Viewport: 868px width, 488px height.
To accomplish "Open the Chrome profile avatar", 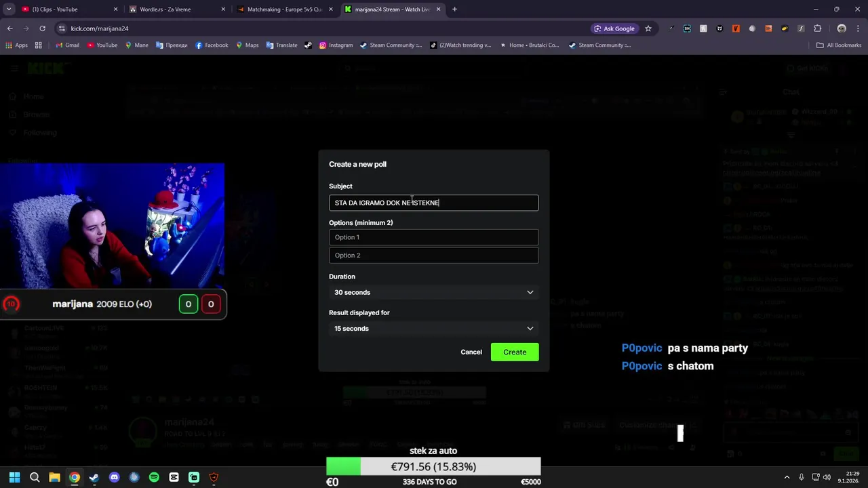I will [x=842, y=28].
